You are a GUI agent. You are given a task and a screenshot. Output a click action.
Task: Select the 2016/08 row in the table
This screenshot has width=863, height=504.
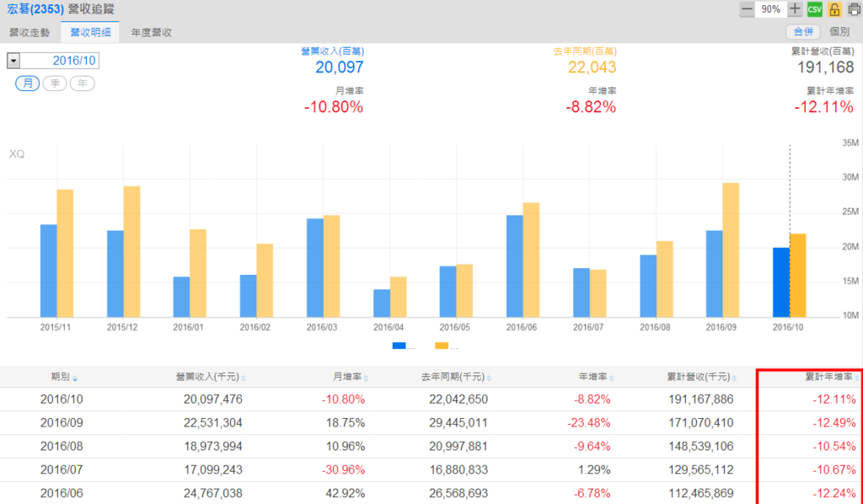click(431, 446)
